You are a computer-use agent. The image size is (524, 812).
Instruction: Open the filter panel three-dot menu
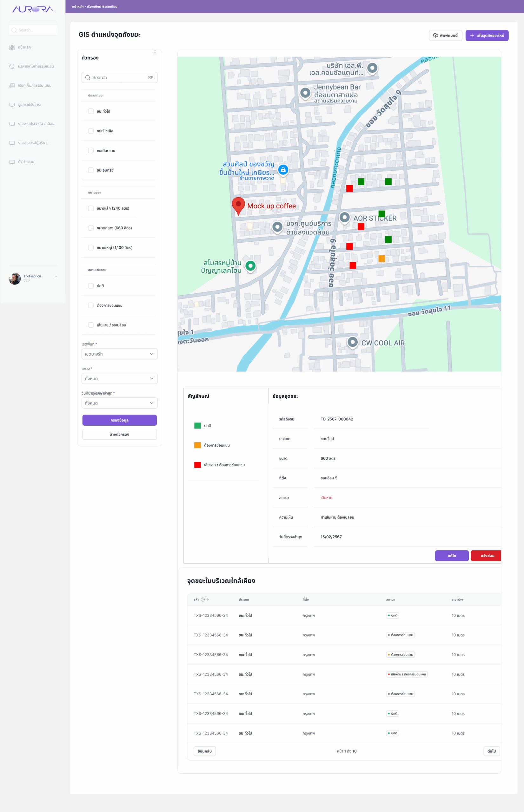[x=155, y=52]
